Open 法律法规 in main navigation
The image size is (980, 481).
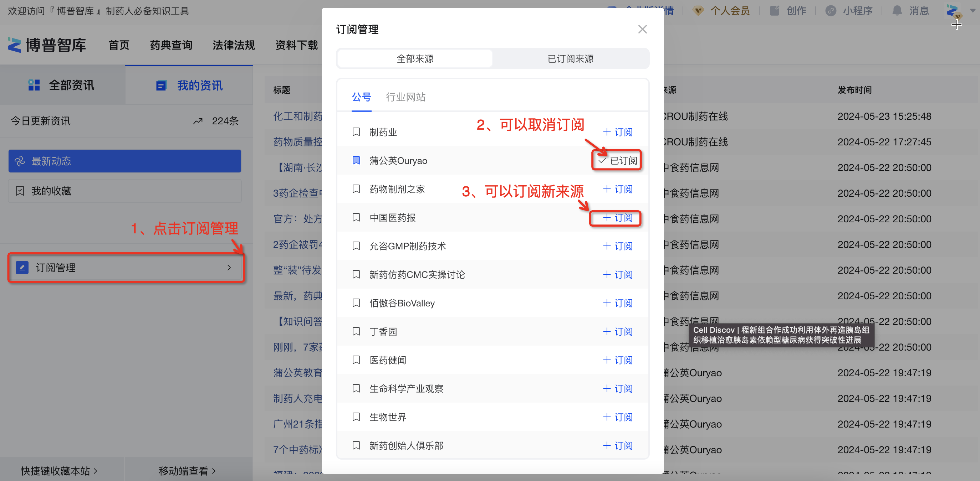[x=234, y=45]
